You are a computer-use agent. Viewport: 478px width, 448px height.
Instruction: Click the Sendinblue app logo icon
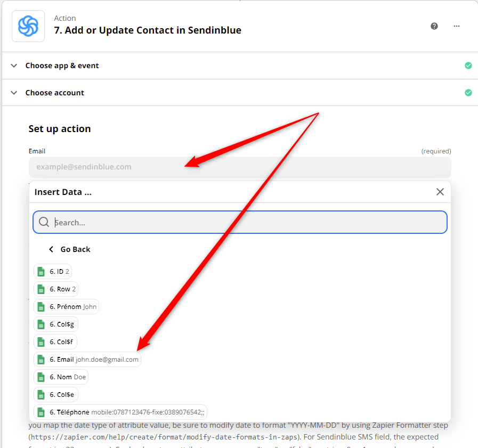pos(28,26)
